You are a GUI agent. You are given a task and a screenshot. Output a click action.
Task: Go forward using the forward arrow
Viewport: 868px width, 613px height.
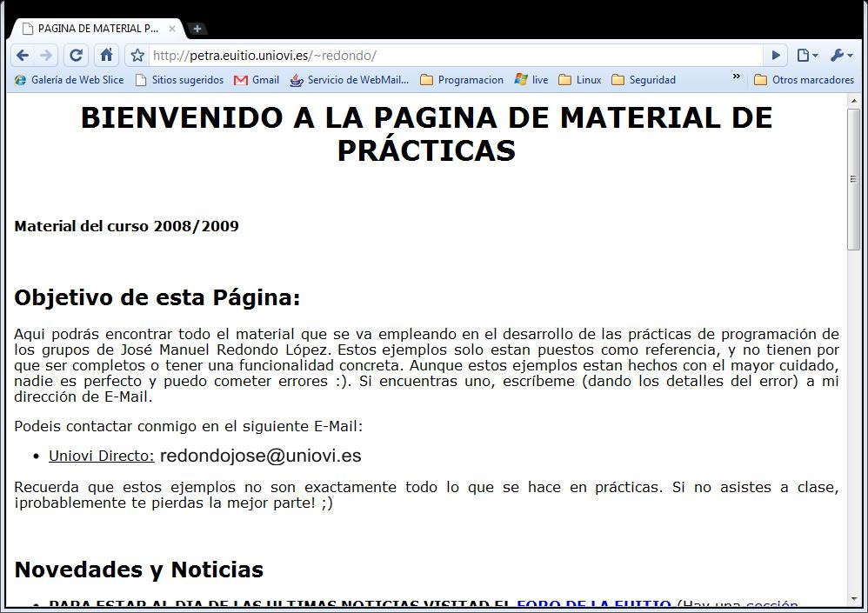(46, 56)
